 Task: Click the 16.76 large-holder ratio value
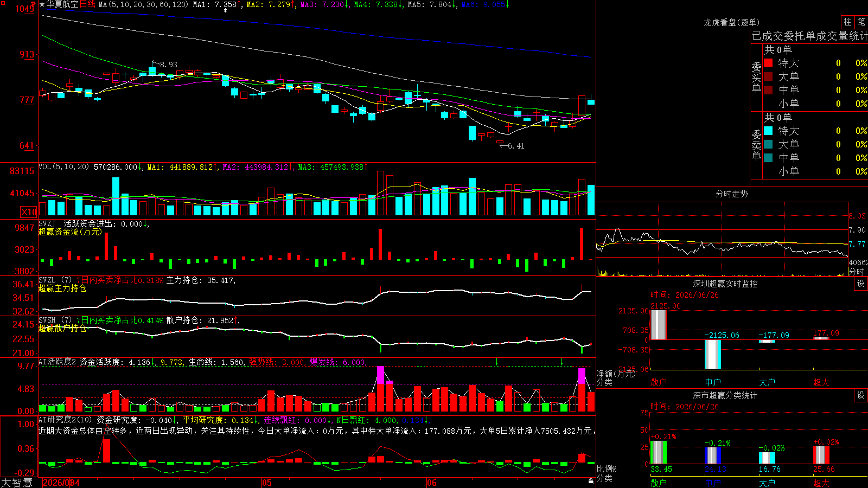pos(770,469)
